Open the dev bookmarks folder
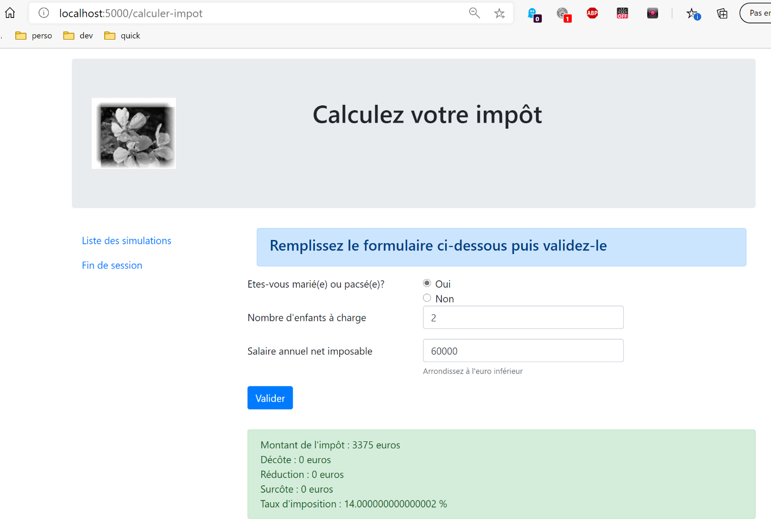 click(x=79, y=36)
